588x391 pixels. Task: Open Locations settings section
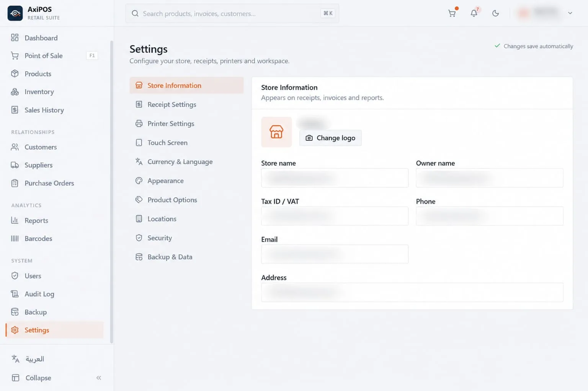pos(186,219)
